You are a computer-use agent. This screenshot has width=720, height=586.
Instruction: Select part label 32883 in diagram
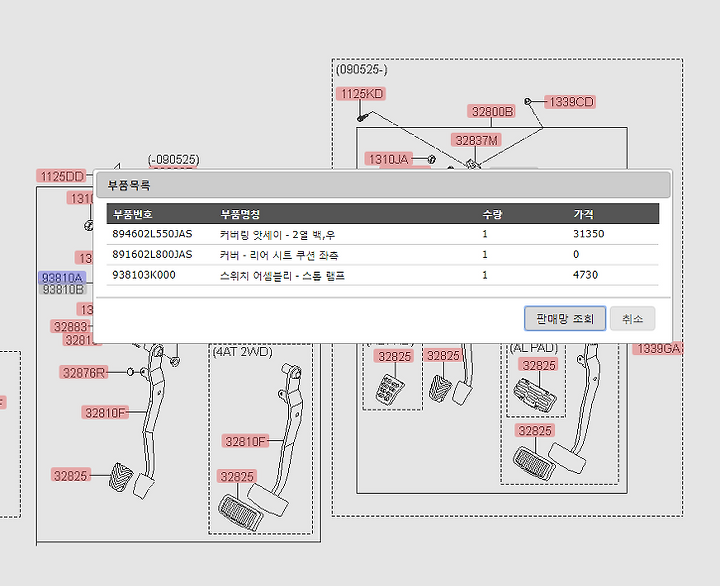[x=71, y=327]
